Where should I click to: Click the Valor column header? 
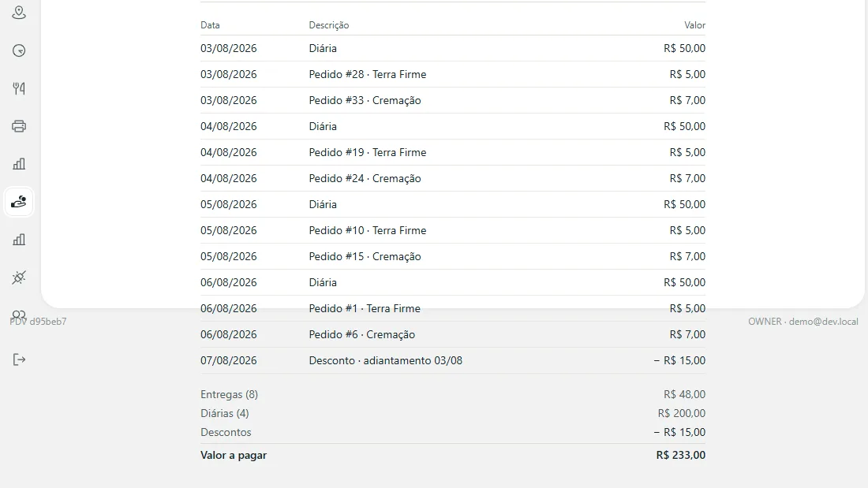click(694, 25)
